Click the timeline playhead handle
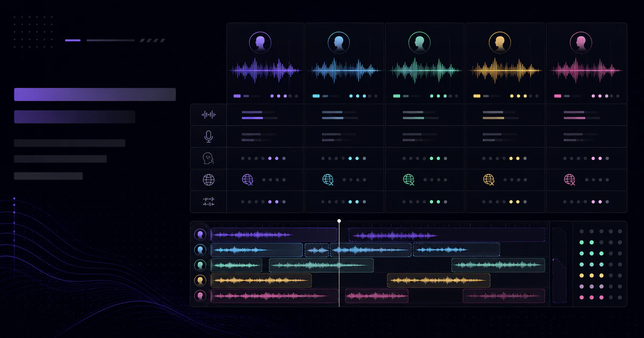This screenshot has width=644, height=338. pyautogui.click(x=339, y=221)
